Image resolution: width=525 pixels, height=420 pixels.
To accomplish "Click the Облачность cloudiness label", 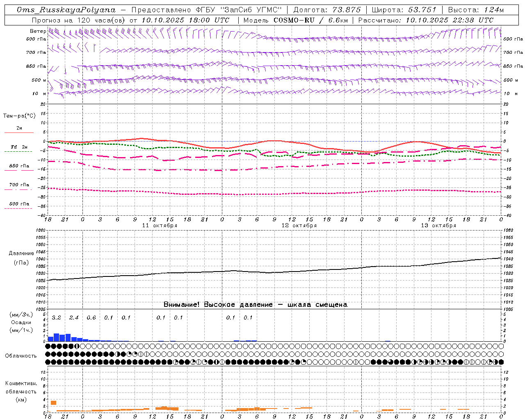I will pyautogui.click(x=21, y=356).
